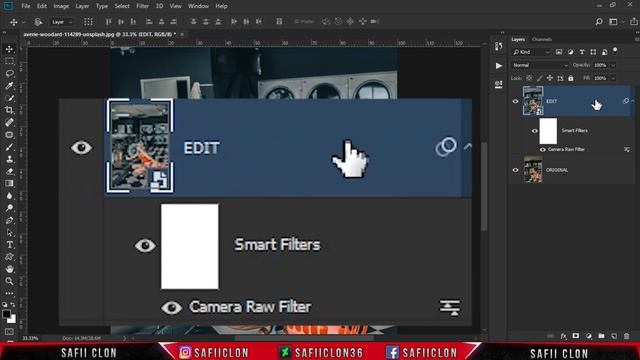Switch to the Channels tab
This screenshot has width=640, height=360.
click(542, 40)
